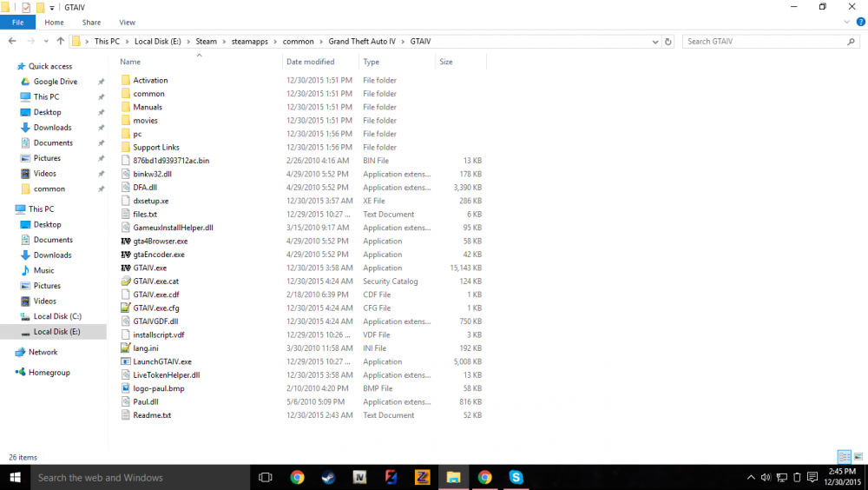Screen dimensions: 868x490
Task: Select the DFA.dll file name
Action: point(145,188)
